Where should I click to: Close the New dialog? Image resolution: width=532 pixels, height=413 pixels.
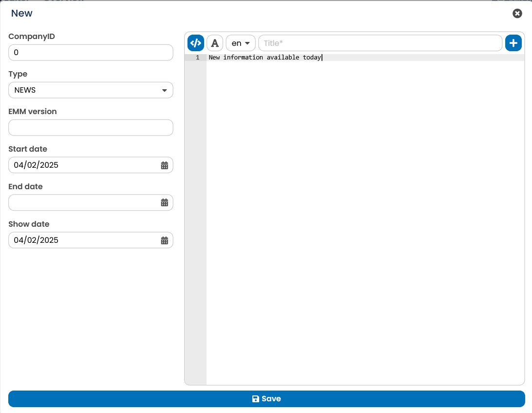[517, 13]
